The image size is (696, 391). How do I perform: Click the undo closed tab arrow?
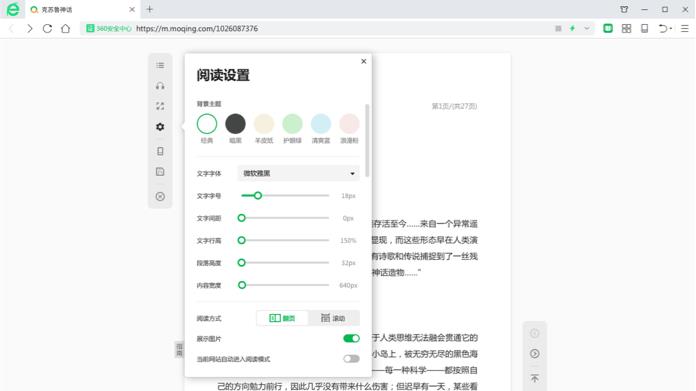pyautogui.click(x=664, y=28)
